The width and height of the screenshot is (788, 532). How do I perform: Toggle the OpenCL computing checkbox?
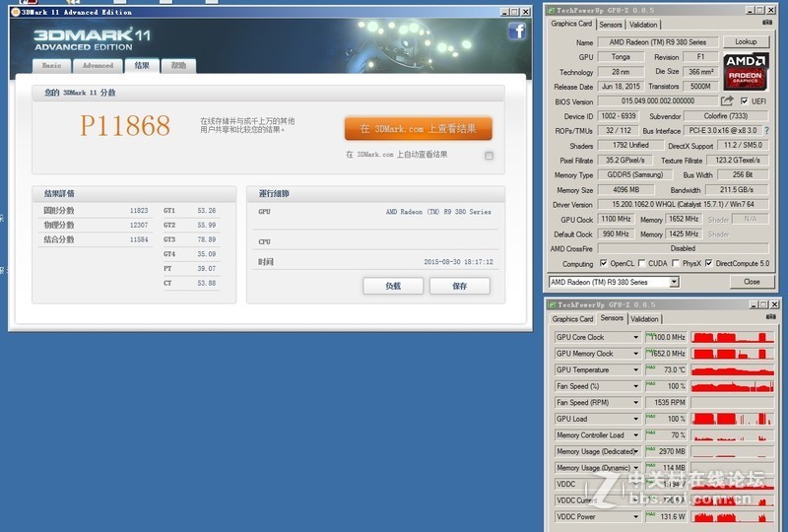coord(604,263)
